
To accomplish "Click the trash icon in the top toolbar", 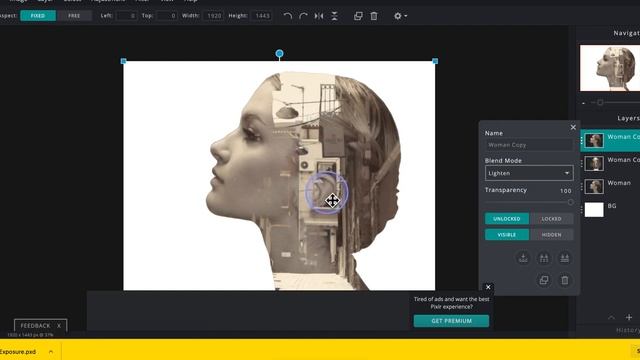I will (x=374, y=16).
